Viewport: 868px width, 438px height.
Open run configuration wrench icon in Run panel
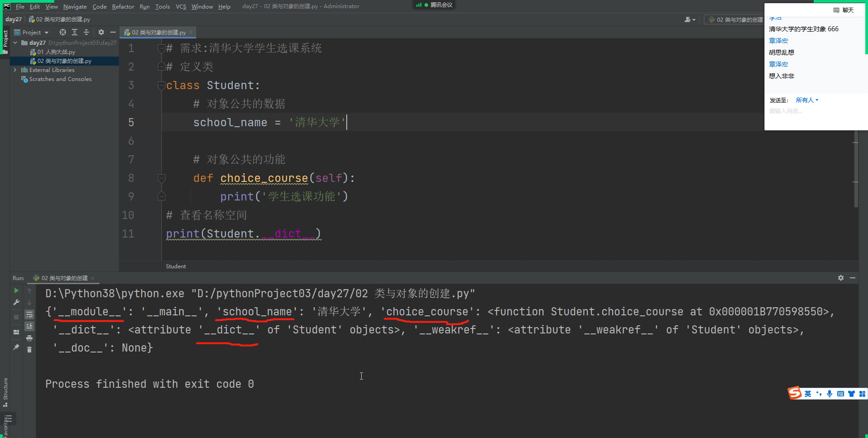pos(16,302)
